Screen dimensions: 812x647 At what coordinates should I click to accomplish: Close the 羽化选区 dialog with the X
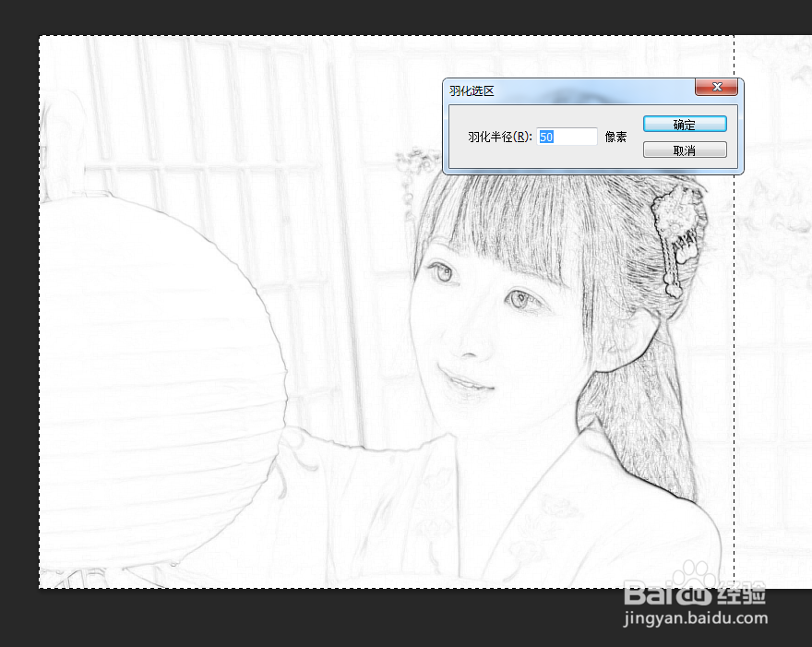click(717, 87)
